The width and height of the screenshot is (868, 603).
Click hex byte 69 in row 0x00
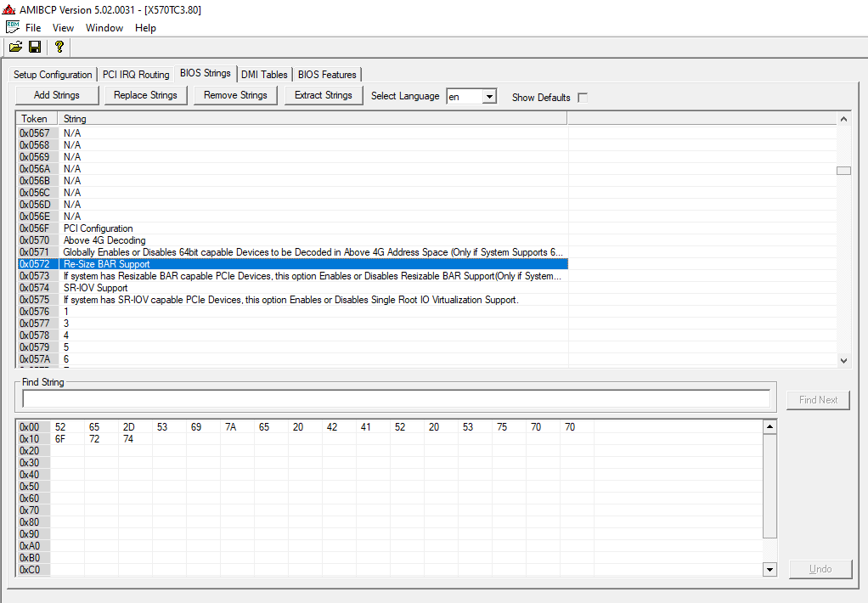[196, 427]
